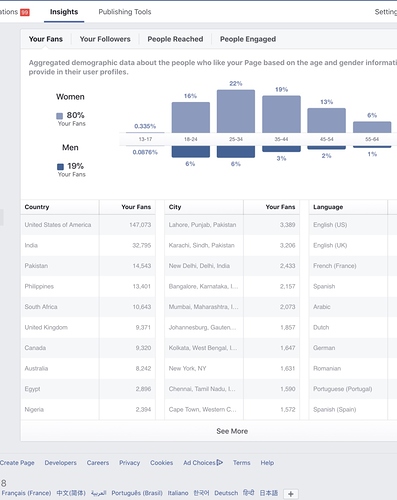Select the New York, NY row

point(232,368)
